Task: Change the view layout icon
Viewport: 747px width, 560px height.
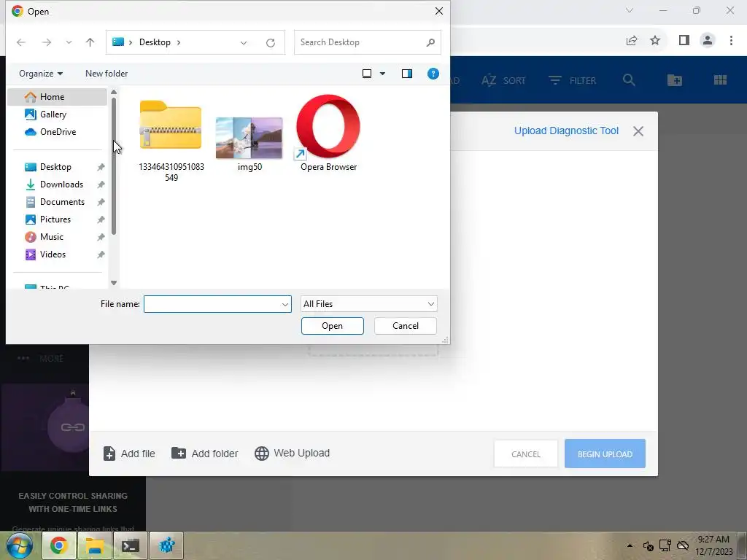Action: [x=367, y=74]
